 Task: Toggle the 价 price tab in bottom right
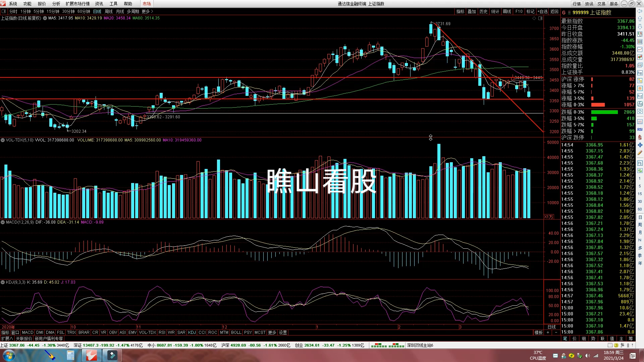click(574, 339)
